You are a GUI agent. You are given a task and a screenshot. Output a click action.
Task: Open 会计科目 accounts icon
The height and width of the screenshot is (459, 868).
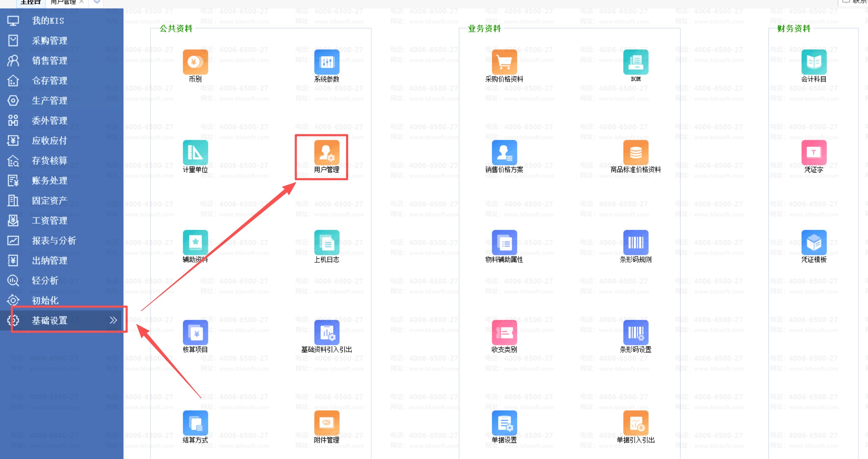tap(814, 62)
